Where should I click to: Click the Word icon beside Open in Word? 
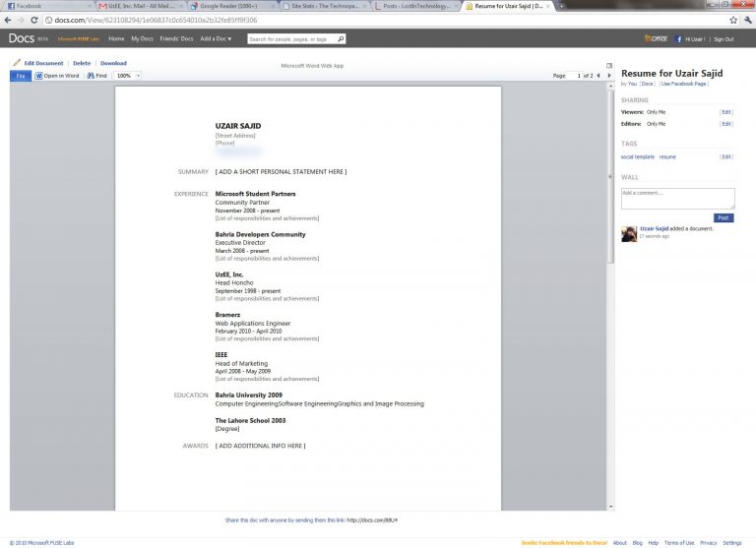[x=38, y=76]
